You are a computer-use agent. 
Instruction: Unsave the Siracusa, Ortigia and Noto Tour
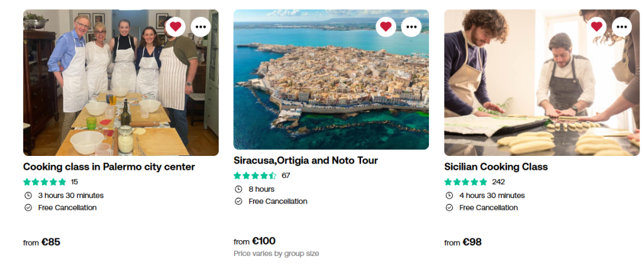[x=386, y=26]
